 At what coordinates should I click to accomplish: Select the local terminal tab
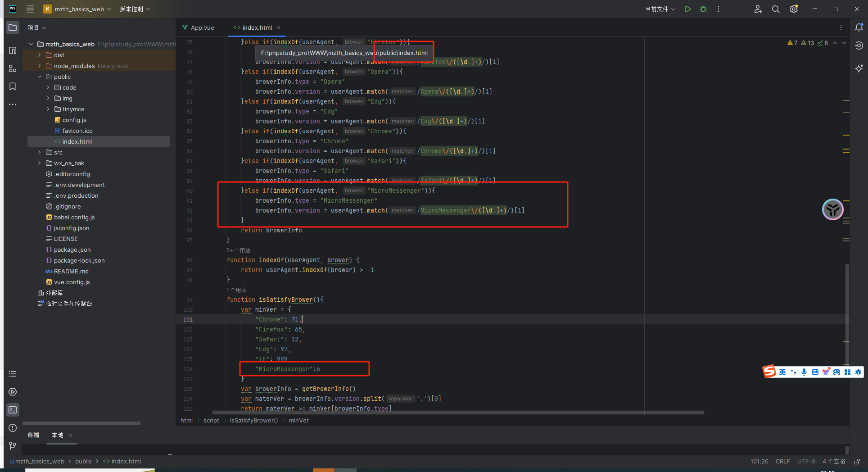pos(58,435)
